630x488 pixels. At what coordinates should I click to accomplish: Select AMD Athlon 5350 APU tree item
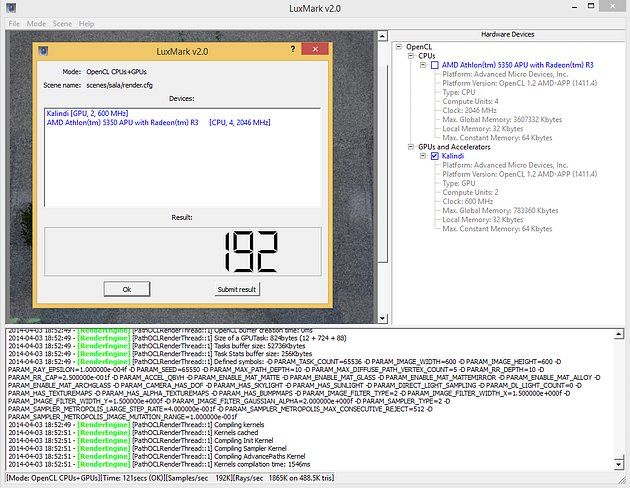tap(518, 65)
